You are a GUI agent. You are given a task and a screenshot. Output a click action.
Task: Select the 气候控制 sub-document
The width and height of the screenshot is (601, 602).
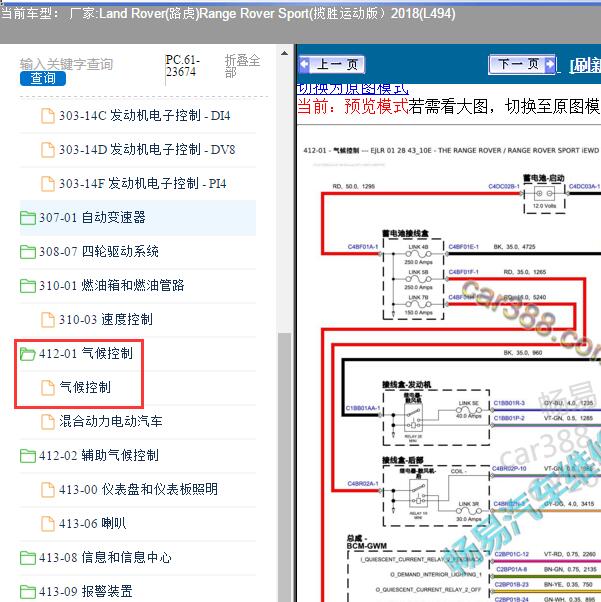click(85, 387)
